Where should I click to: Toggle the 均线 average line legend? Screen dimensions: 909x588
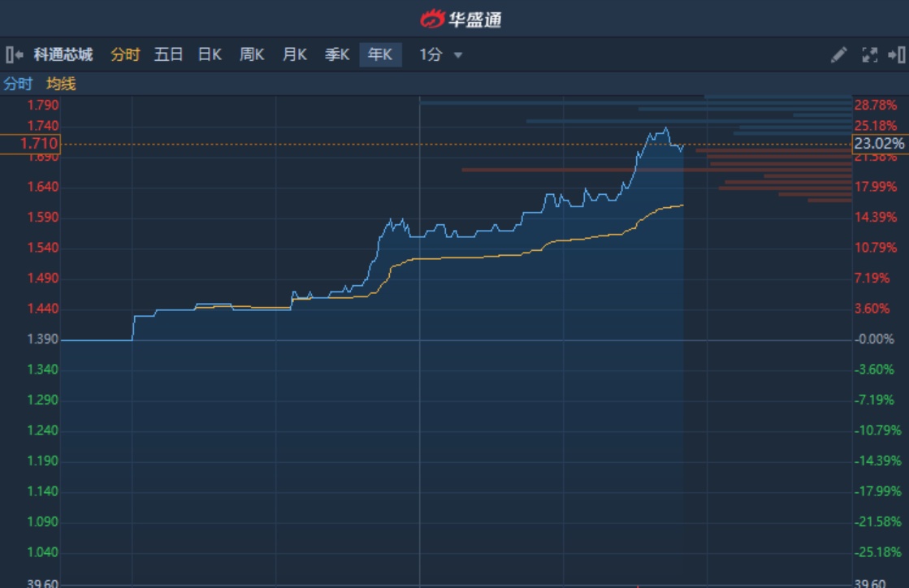pyautogui.click(x=61, y=84)
